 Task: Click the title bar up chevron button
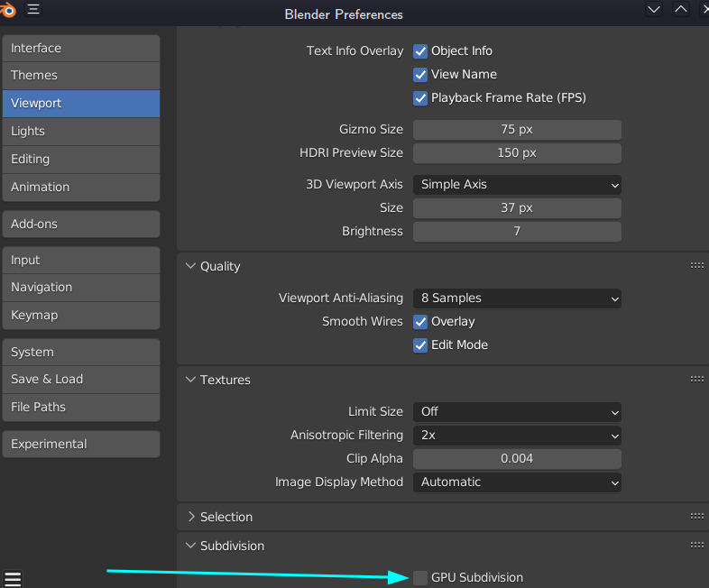tap(680, 10)
